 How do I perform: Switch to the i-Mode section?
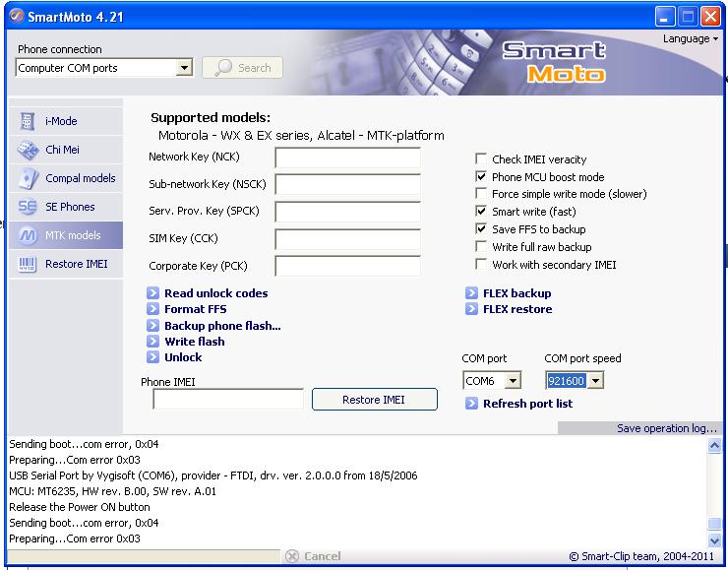66,121
